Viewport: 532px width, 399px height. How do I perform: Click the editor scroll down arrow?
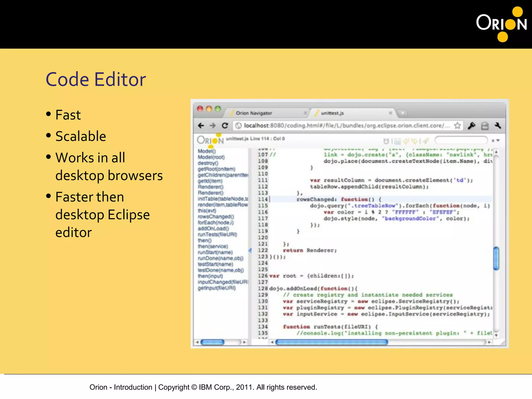(x=496, y=335)
